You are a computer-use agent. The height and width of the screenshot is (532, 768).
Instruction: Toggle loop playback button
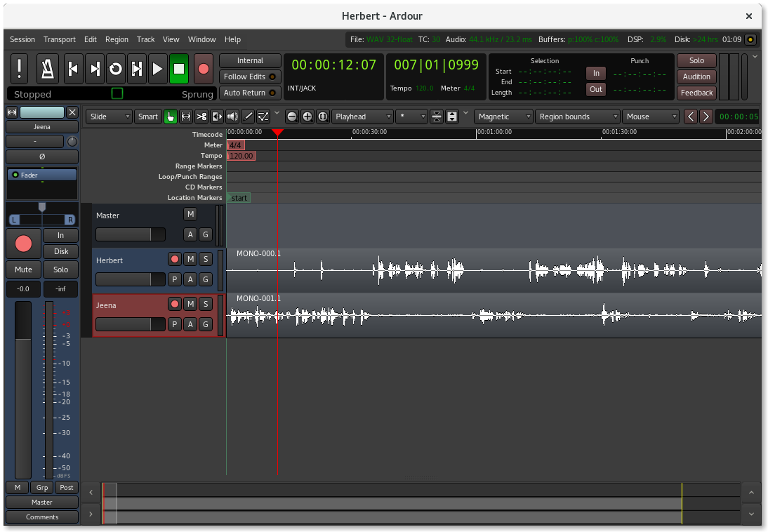(116, 69)
